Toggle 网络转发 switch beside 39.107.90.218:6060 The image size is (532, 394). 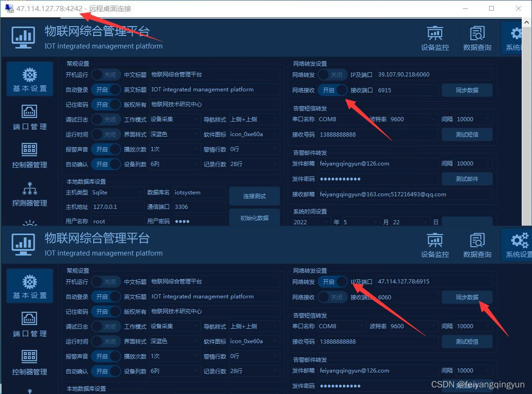tap(332, 75)
